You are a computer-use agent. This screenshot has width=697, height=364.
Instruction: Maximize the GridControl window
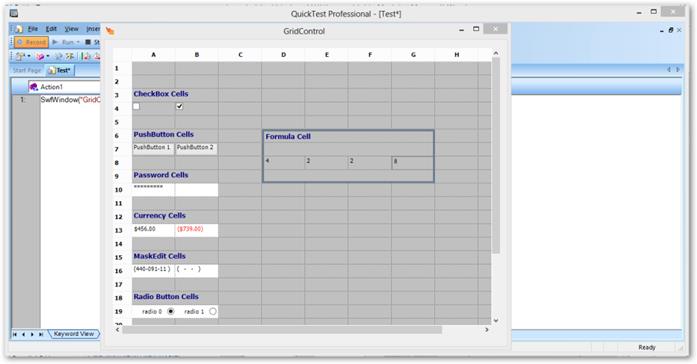click(476, 29)
